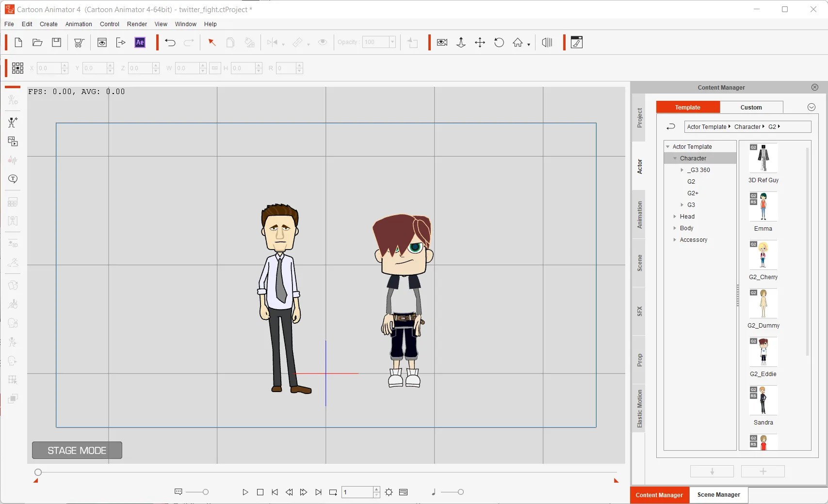Toggle the Stage Mode button
This screenshot has height=504, width=828.
[x=77, y=450]
